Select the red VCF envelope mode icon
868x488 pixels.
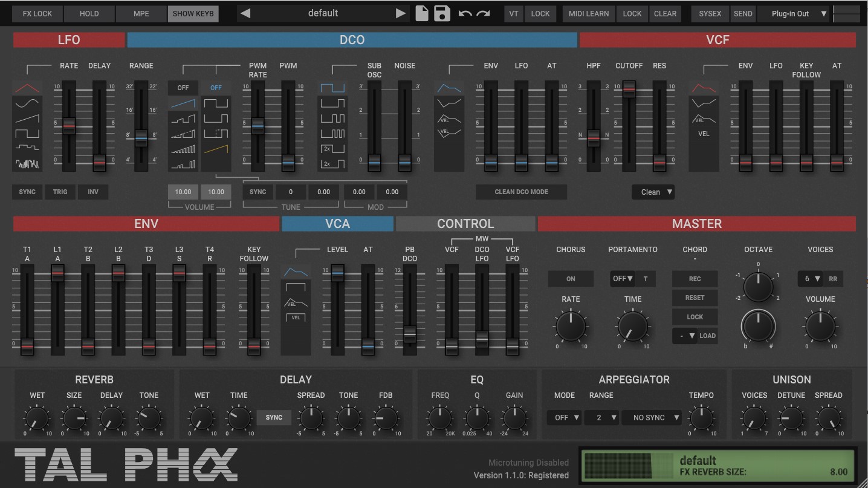pos(704,88)
